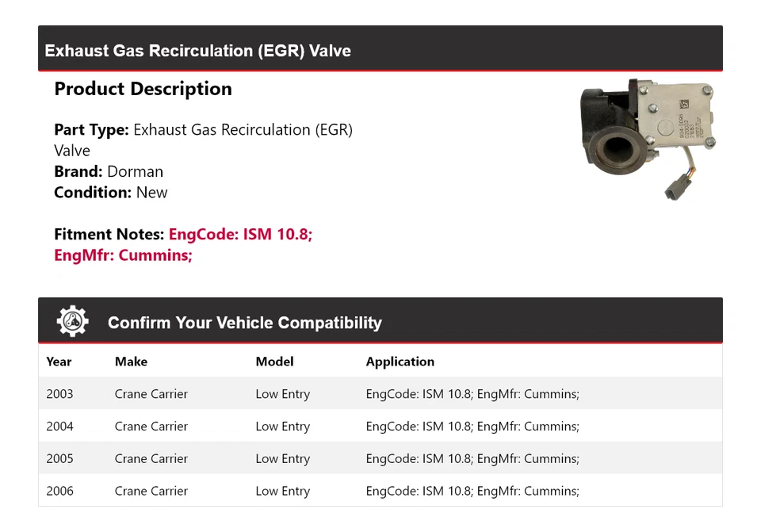The height and width of the screenshot is (532, 761).
Task: Click the Part Type label text
Action: [91, 130]
